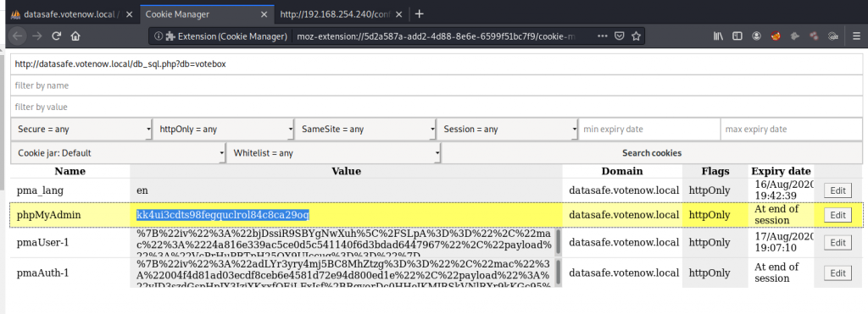Open the 'Cookie jar: Default' dropdown

(x=119, y=153)
